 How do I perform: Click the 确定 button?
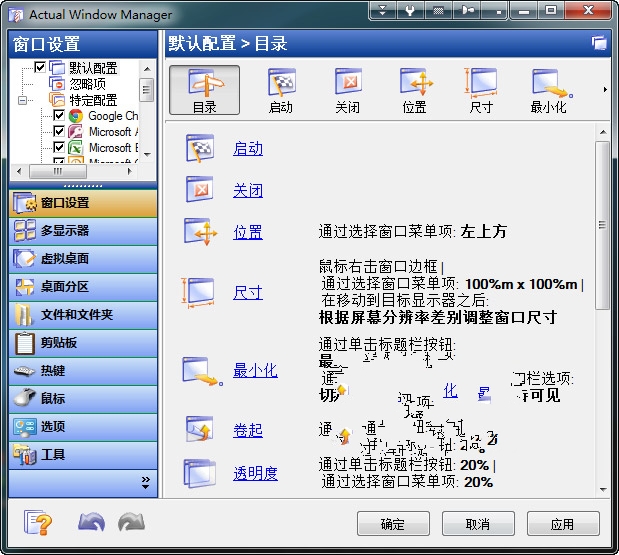click(393, 524)
